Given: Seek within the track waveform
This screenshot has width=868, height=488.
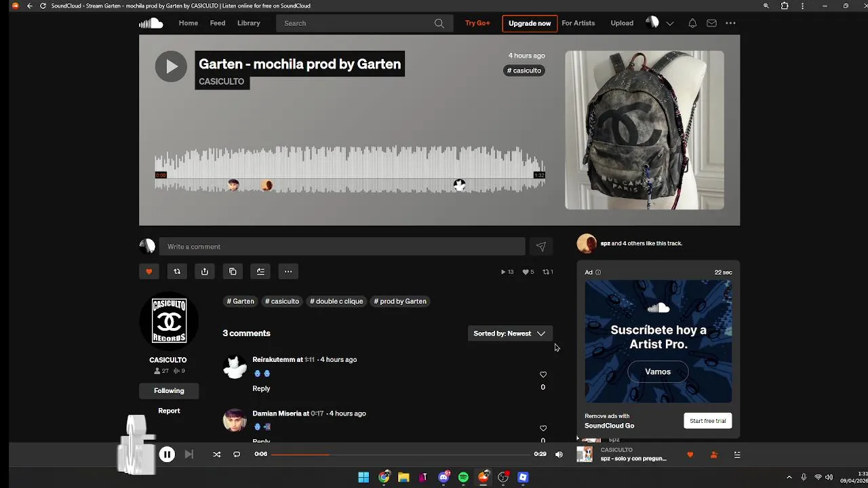Looking at the screenshot, I should (x=350, y=169).
